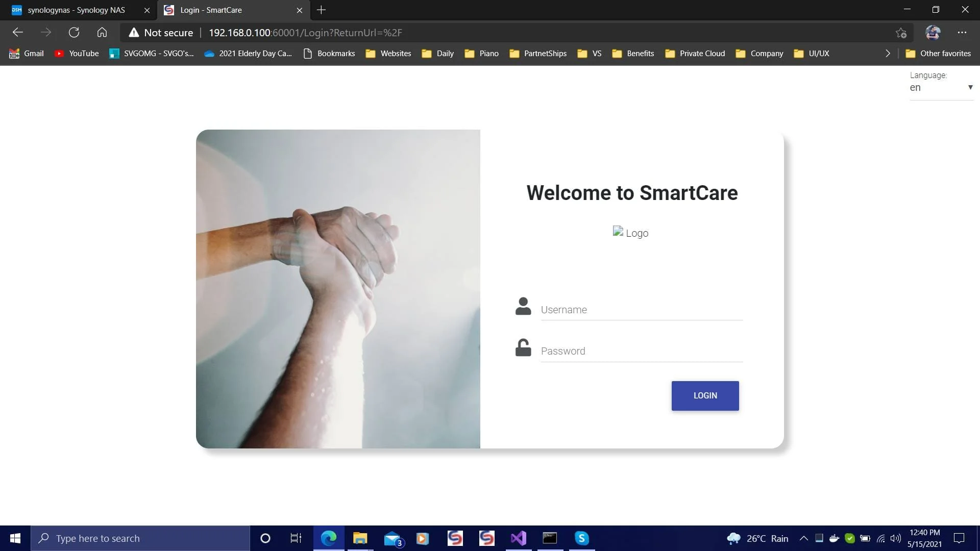Go back to the previous page
980x551 pixels.
(18, 33)
